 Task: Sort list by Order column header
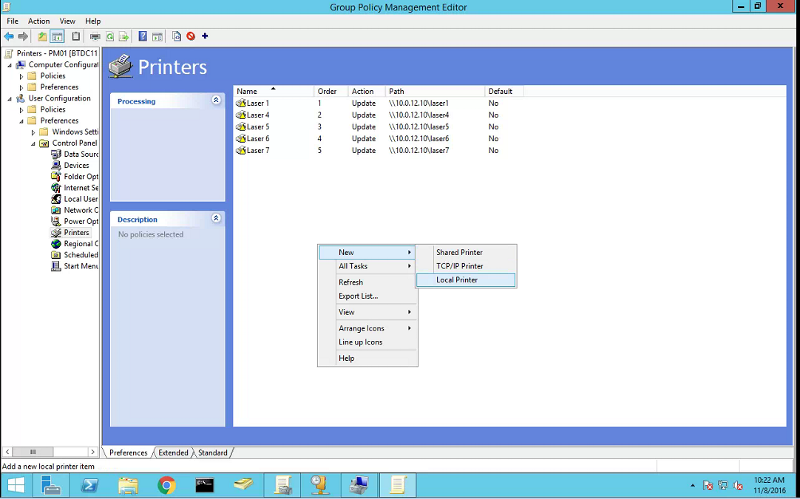(331, 91)
